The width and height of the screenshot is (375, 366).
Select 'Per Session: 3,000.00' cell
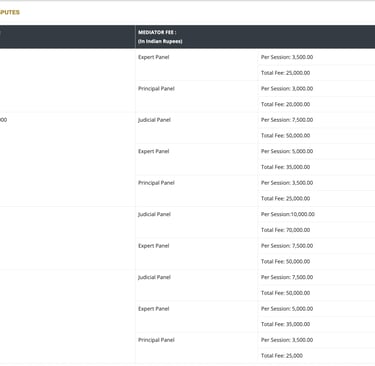click(x=287, y=89)
